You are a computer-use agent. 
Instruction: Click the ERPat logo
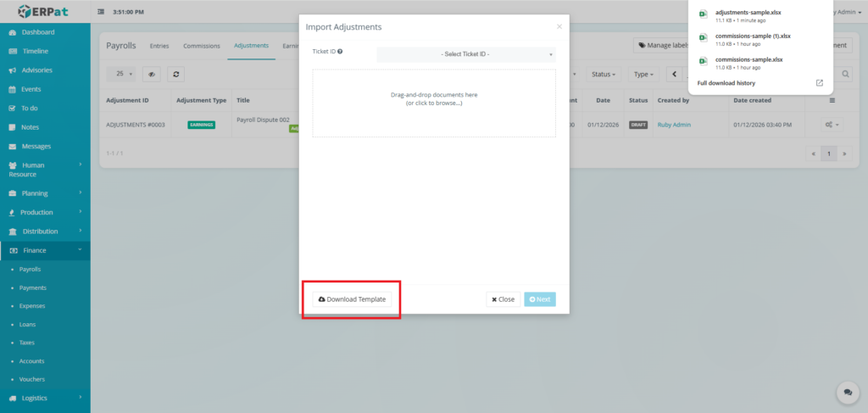(45, 11)
